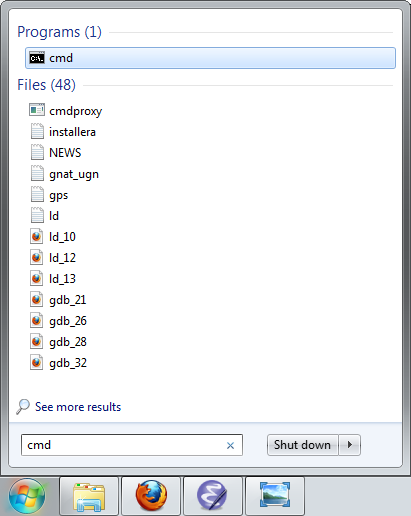Open the cmdproxy file result
This screenshot has height=516, width=411.
(x=65, y=111)
